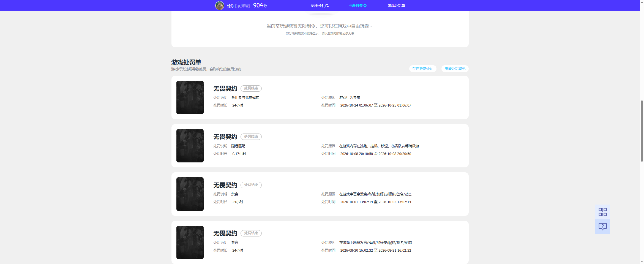Click the 申请处罚减免 button
This screenshot has width=644, height=264.
pyautogui.click(x=455, y=69)
